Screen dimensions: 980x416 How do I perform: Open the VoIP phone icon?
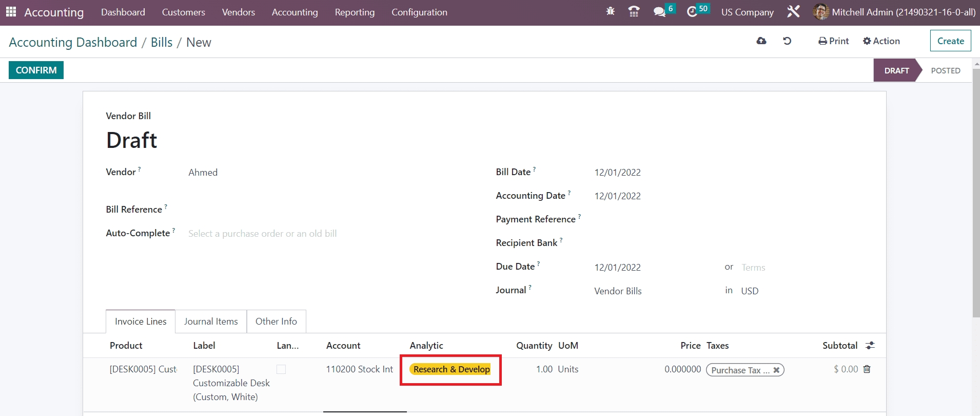(x=634, y=11)
